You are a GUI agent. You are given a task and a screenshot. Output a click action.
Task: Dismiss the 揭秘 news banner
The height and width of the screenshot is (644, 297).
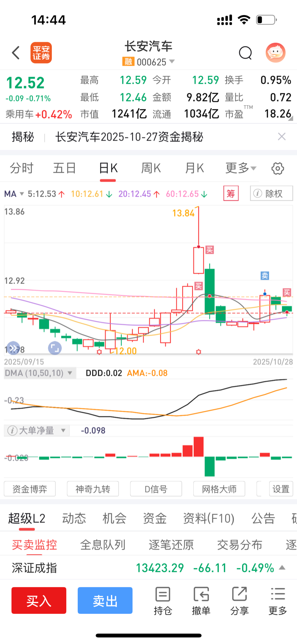[282, 136]
